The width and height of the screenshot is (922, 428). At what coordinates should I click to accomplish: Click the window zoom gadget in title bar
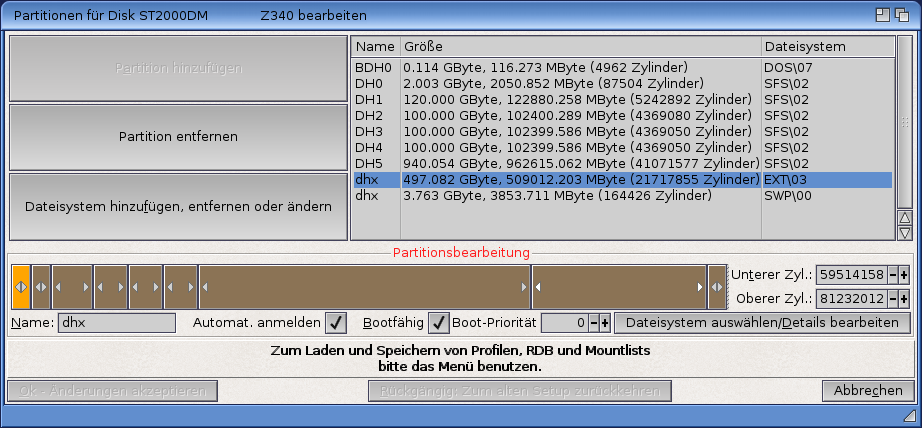884,16
